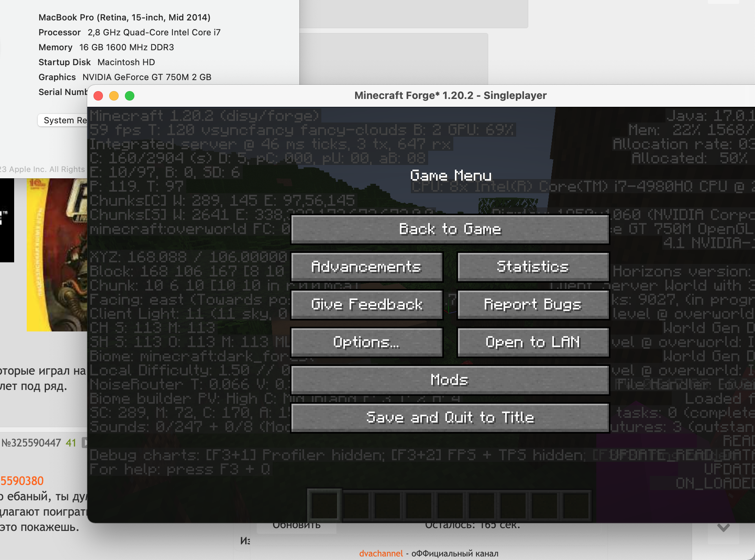Image resolution: width=755 pixels, height=560 pixels.
Task: Click the green fullscreen window button
Action: tap(130, 96)
